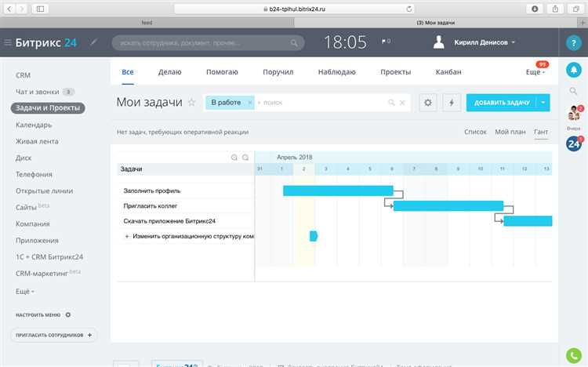
Task: Switch to Список view
Action: point(475,132)
